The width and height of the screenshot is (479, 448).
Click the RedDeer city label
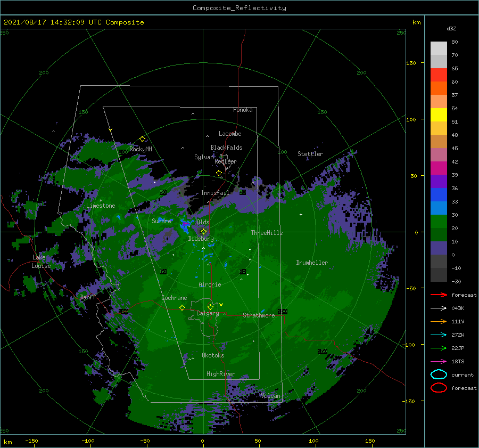[226, 161]
